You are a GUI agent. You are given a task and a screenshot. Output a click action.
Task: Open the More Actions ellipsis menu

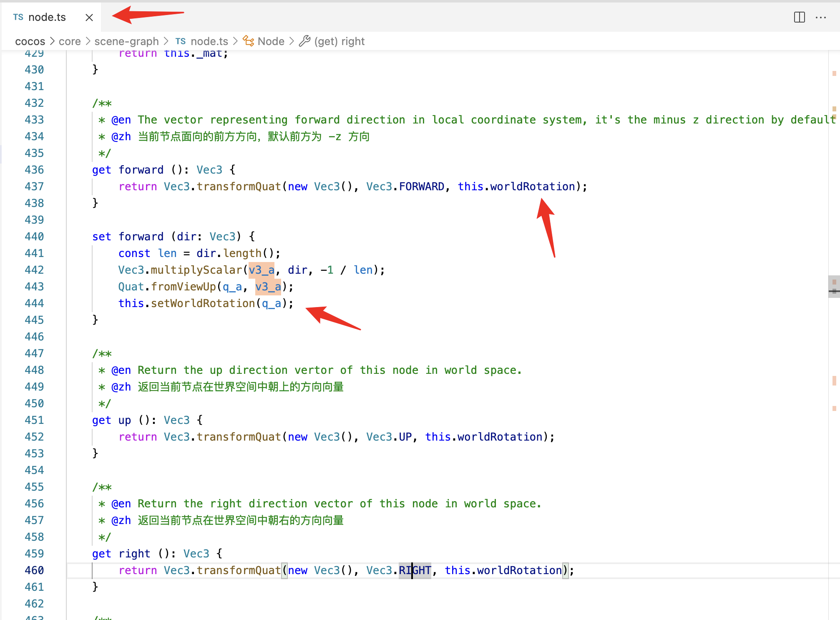(820, 17)
